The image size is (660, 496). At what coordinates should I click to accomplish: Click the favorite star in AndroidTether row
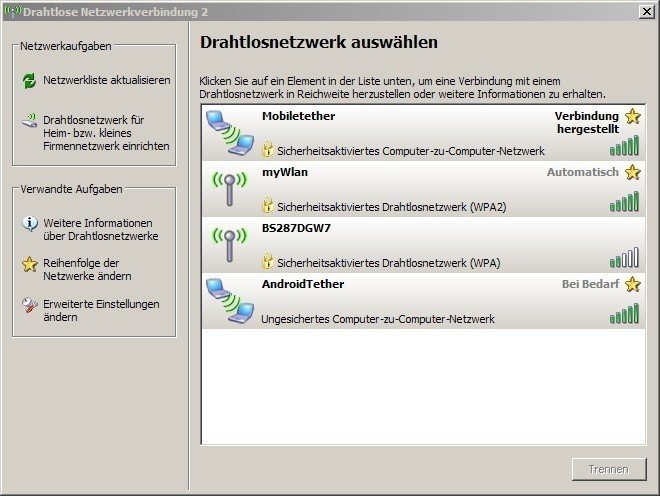pyautogui.click(x=633, y=284)
